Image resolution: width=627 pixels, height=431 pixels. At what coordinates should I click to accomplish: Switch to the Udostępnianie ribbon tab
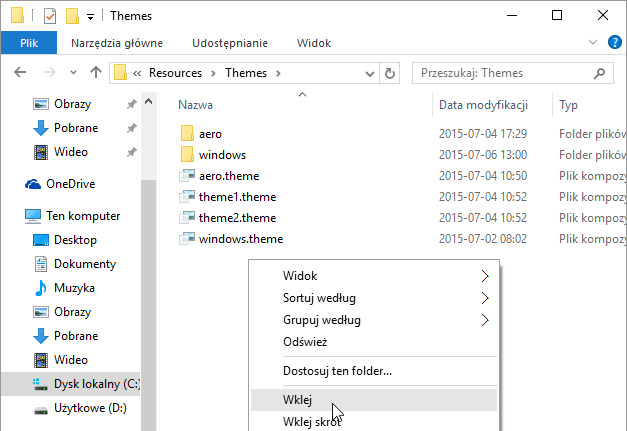(x=230, y=43)
